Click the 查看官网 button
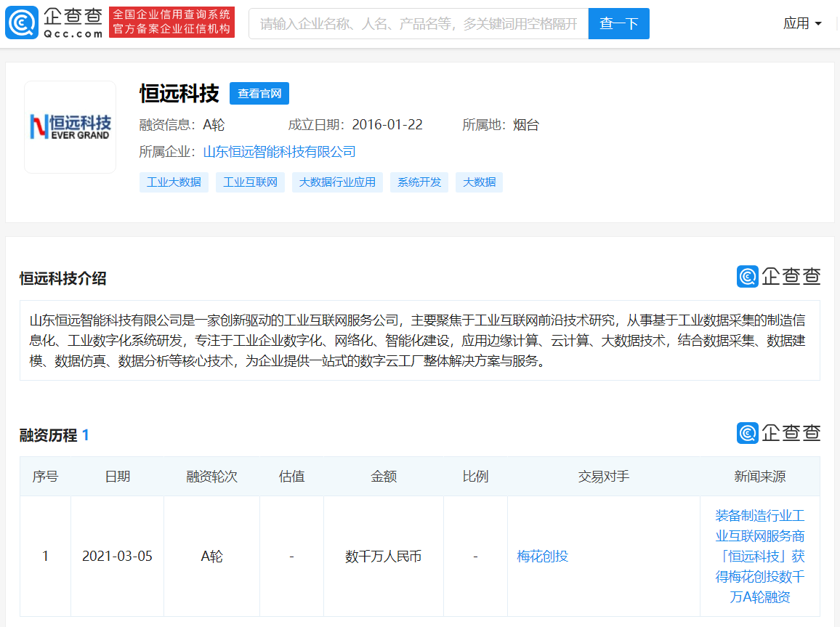 (x=259, y=94)
